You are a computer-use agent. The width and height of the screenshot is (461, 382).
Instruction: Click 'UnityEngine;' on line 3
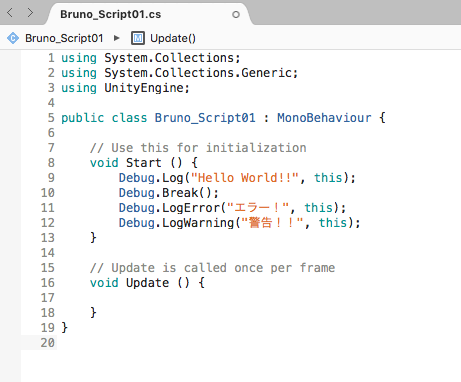(147, 88)
